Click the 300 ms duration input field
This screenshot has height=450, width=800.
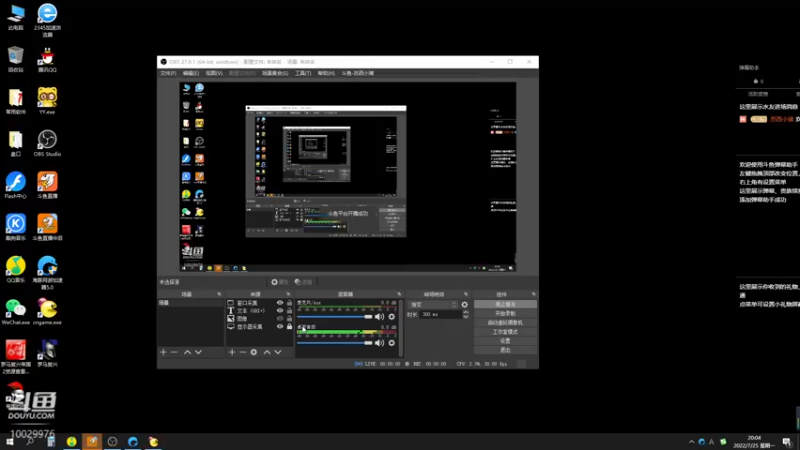pyautogui.click(x=441, y=315)
